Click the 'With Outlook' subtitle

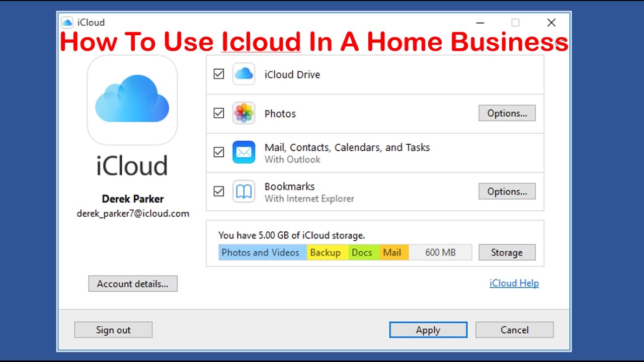[292, 159]
